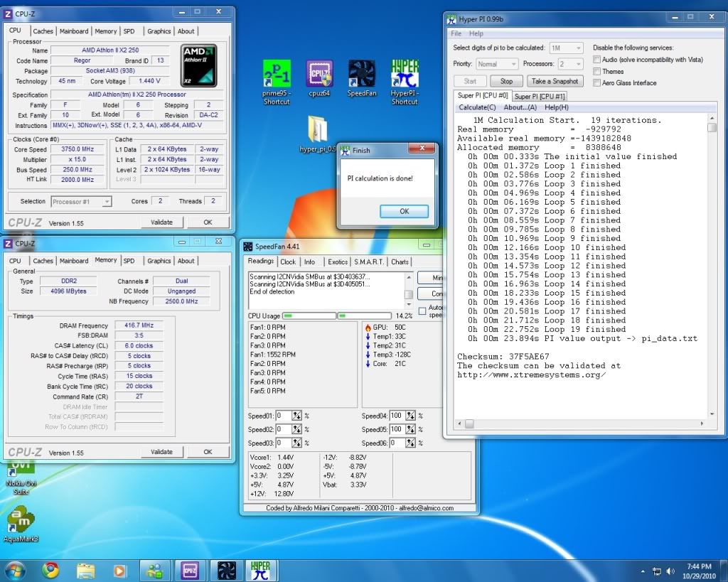Click the GPU flame temperature icon
This screenshot has height=582, width=728.
coord(368,327)
